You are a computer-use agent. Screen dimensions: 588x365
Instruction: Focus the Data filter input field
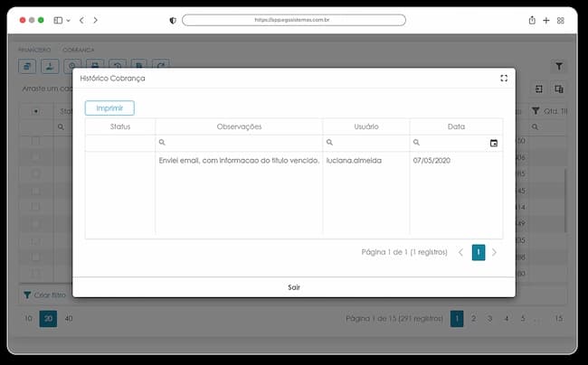[454, 143]
